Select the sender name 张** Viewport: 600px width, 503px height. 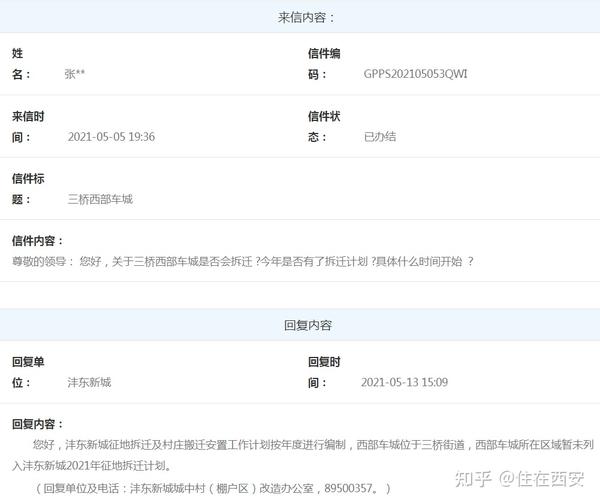pos(75,74)
